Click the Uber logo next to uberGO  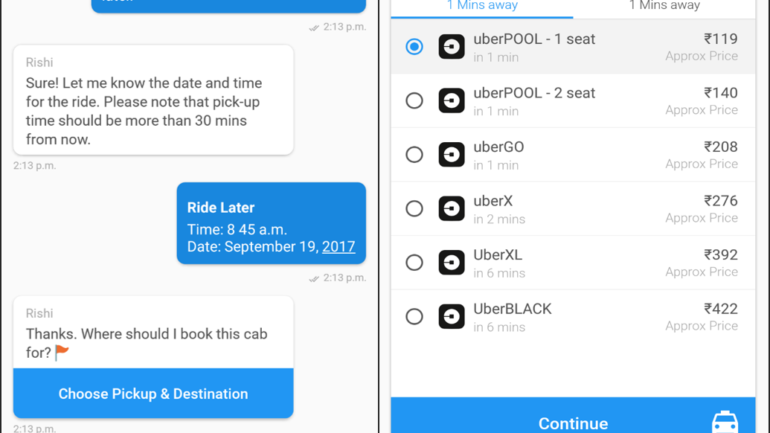point(451,155)
